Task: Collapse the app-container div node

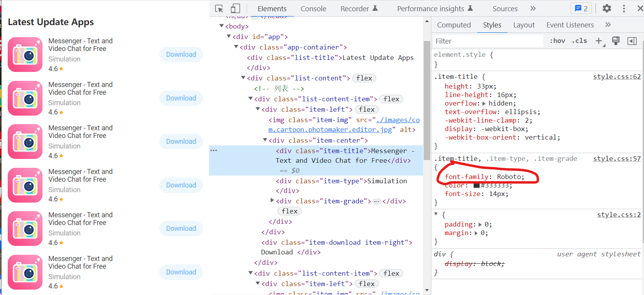Action: pyautogui.click(x=236, y=47)
